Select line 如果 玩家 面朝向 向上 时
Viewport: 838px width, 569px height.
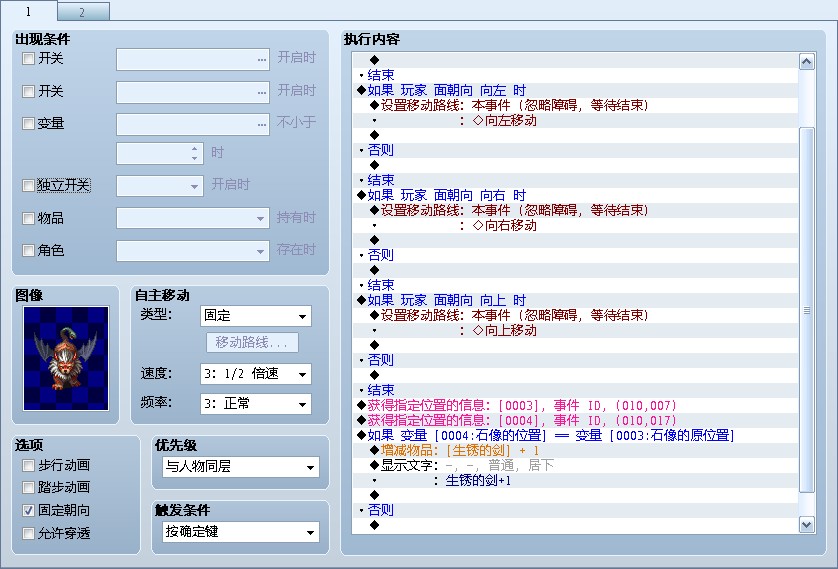coord(575,300)
